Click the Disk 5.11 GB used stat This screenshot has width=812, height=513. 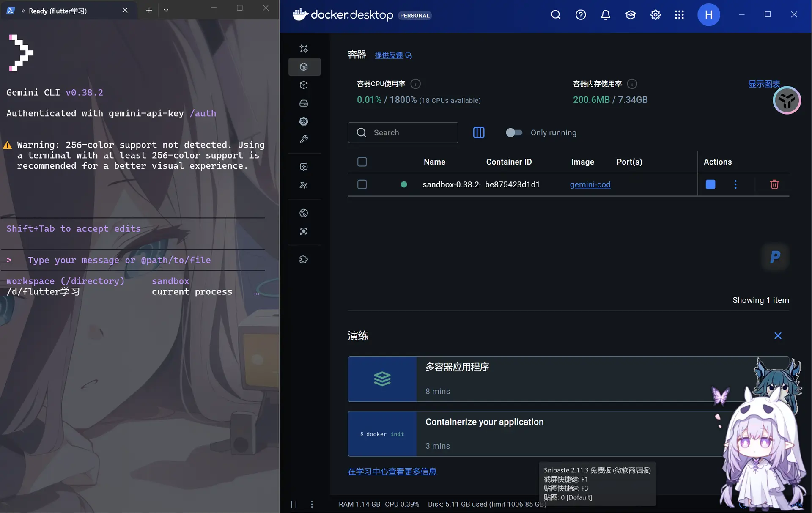click(487, 504)
